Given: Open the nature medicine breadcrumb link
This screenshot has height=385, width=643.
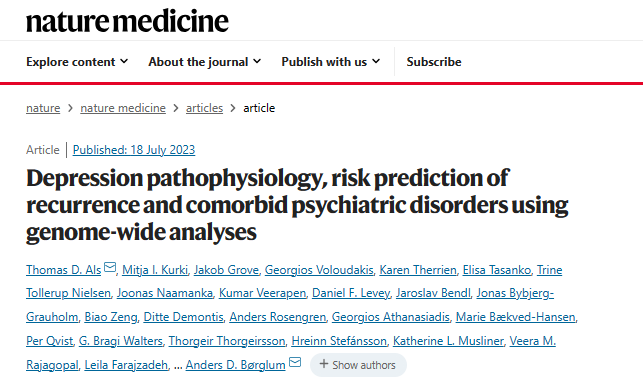Looking at the screenshot, I should tap(123, 108).
